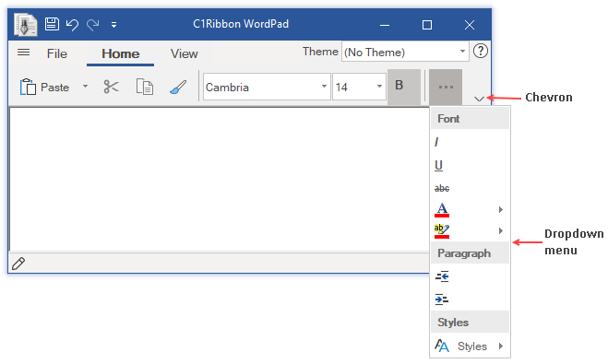Click the Decrease Indent icon

[442, 276]
